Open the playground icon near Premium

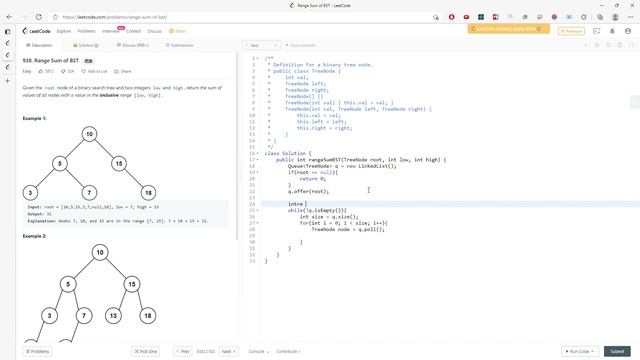(x=596, y=31)
